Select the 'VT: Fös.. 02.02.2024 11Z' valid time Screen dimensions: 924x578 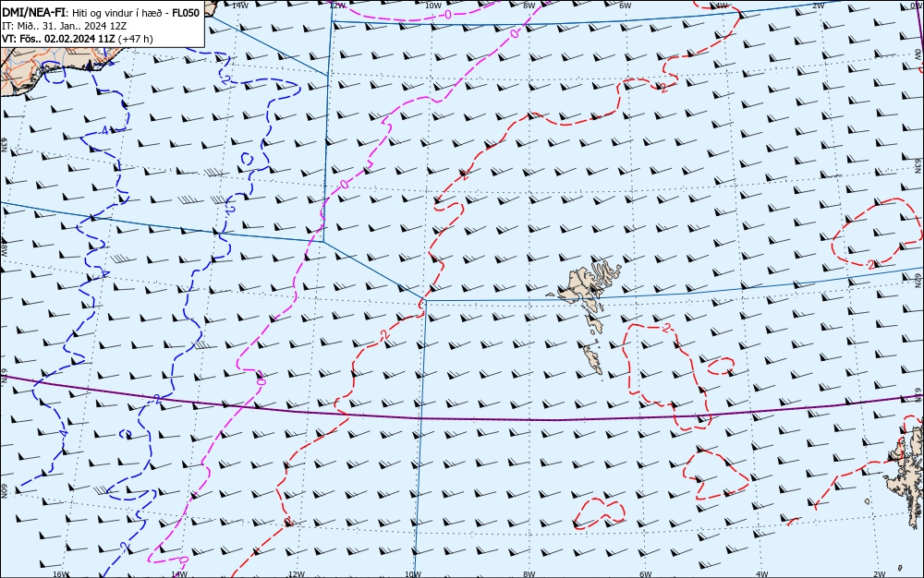pyautogui.click(x=58, y=39)
